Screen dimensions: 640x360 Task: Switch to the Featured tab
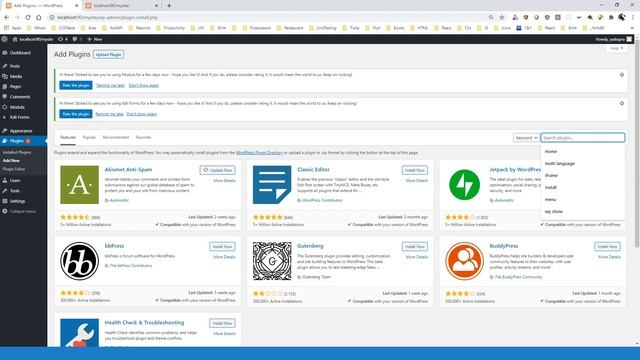68,138
